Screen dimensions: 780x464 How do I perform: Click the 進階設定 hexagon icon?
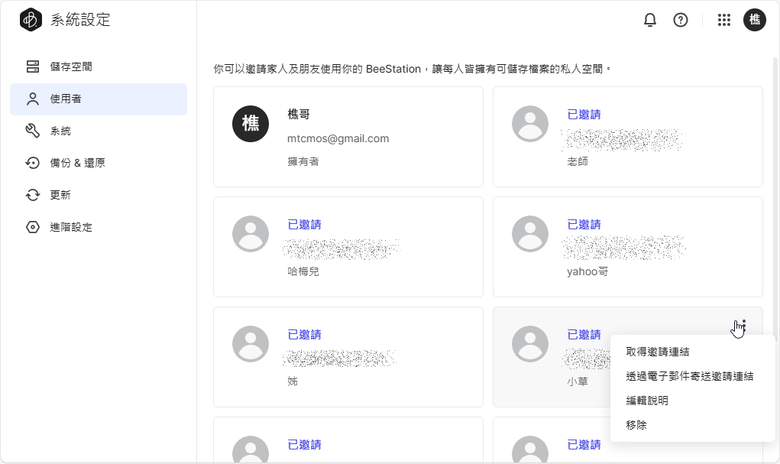coord(33,227)
